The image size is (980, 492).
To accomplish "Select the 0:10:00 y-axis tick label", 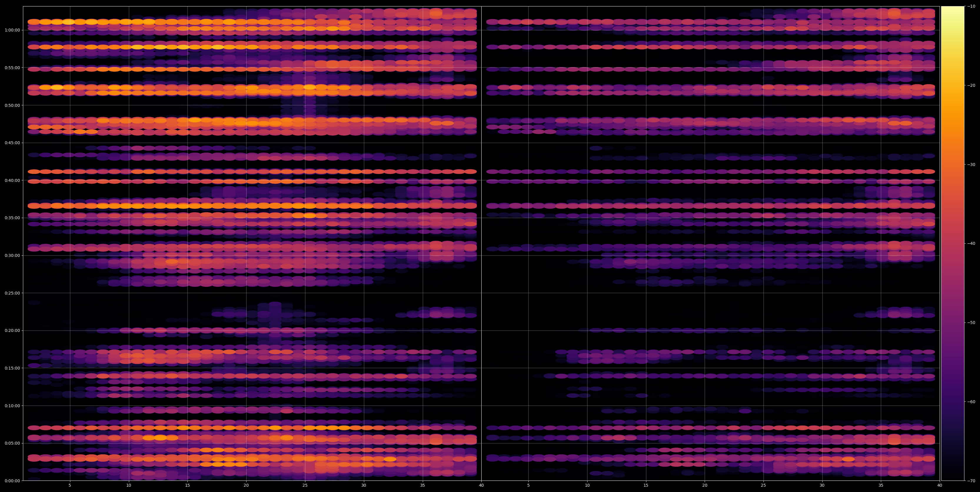I will point(12,405).
